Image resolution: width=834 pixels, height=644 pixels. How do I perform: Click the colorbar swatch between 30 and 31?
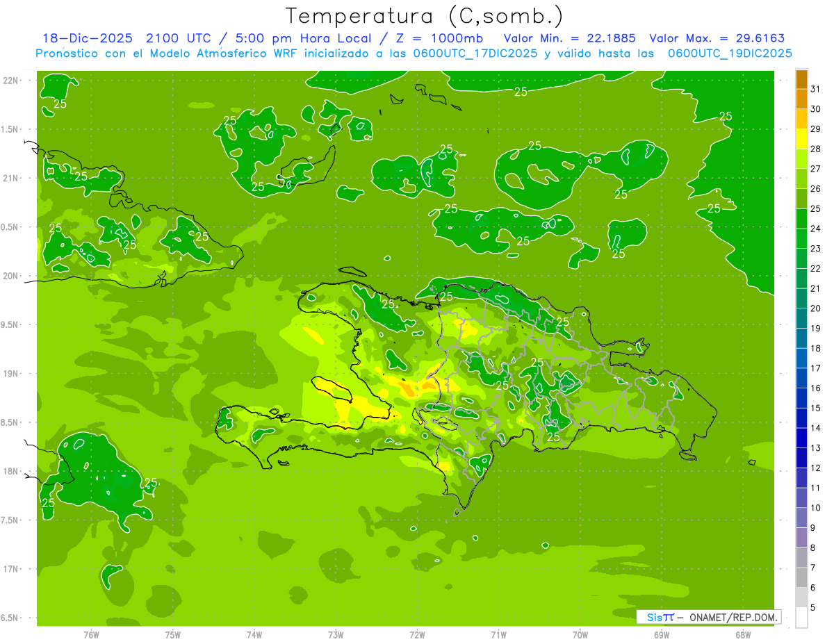[x=801, y=99]
